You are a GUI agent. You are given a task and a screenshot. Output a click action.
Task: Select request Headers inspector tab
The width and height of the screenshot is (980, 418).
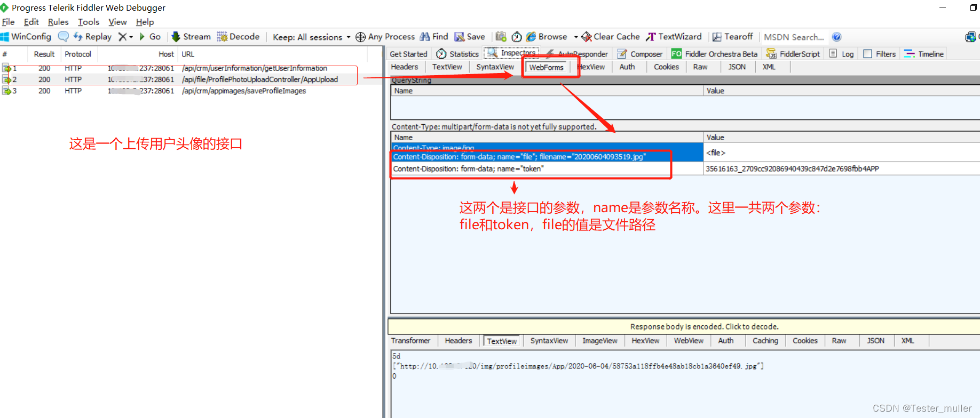click(x=405, y=67)
